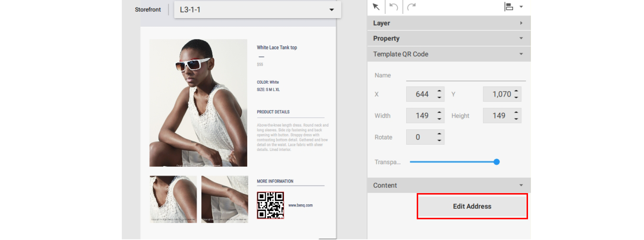Image resolution: width=644 pixels, height=240 pixels.
Task: Expand the Layer panel
Action: coord(521,23)
